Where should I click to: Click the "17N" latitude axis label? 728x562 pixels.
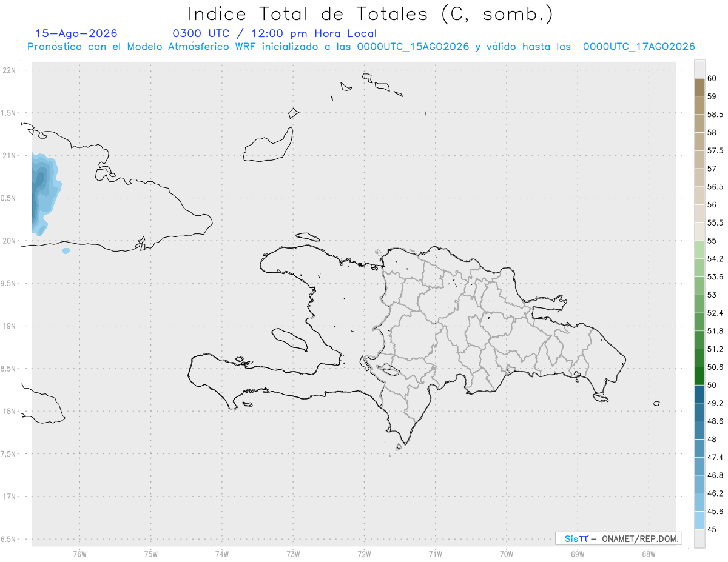tap(10, 497)
